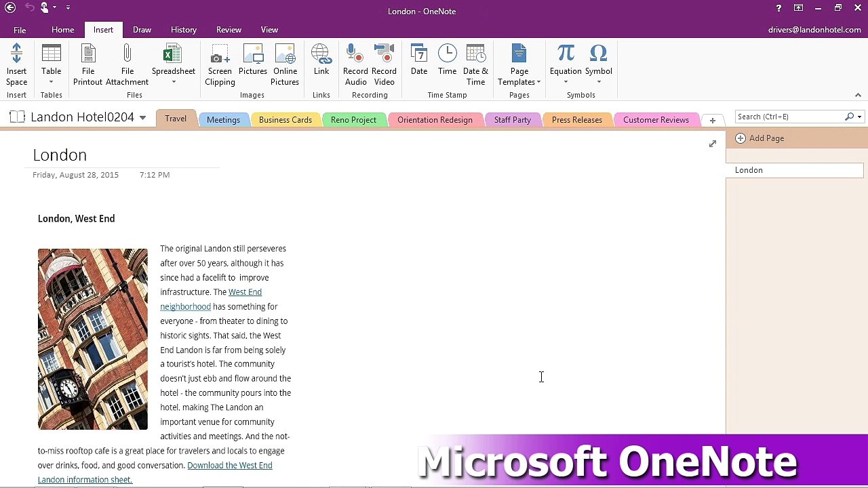Viewport: 868px width, 488px height.
Task: Switch to the History ribbon tab
Action: pos(184,30)
